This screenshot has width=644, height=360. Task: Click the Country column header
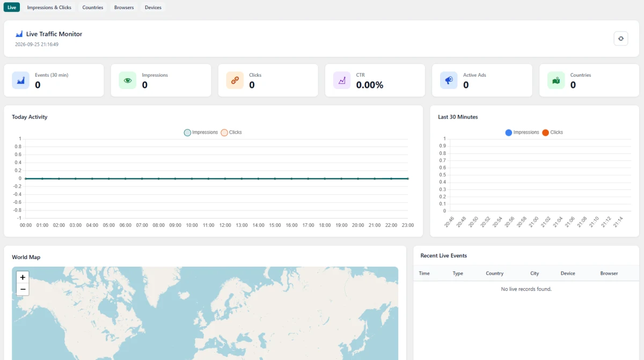(494, 274)
